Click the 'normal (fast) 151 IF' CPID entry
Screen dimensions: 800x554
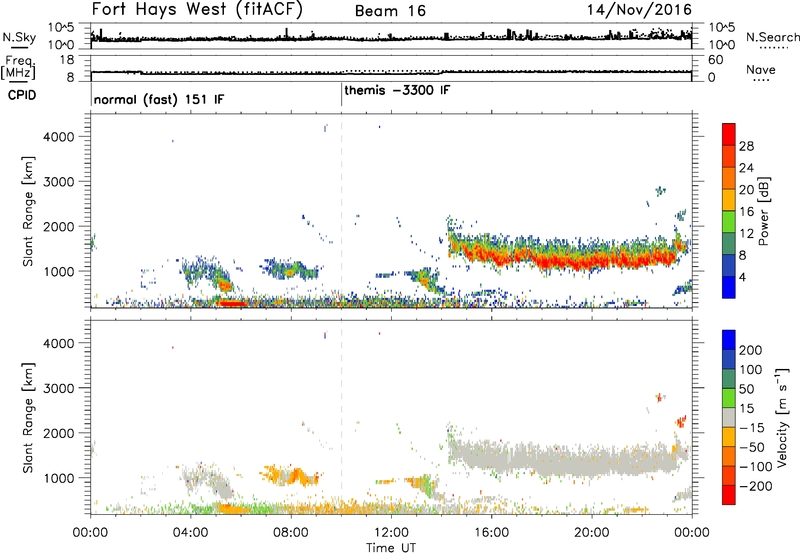click(159, 99)
